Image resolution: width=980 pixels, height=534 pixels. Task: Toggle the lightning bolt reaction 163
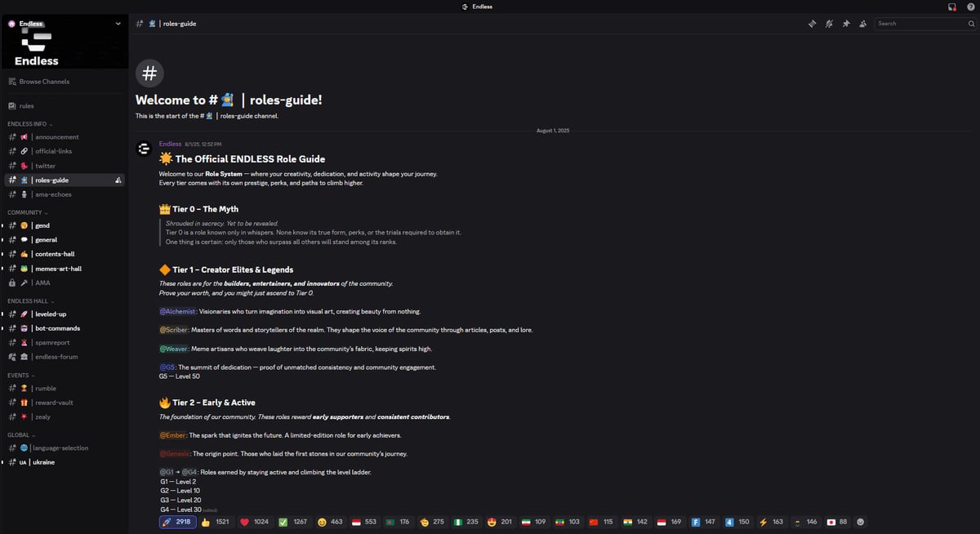tap(771, 522)
